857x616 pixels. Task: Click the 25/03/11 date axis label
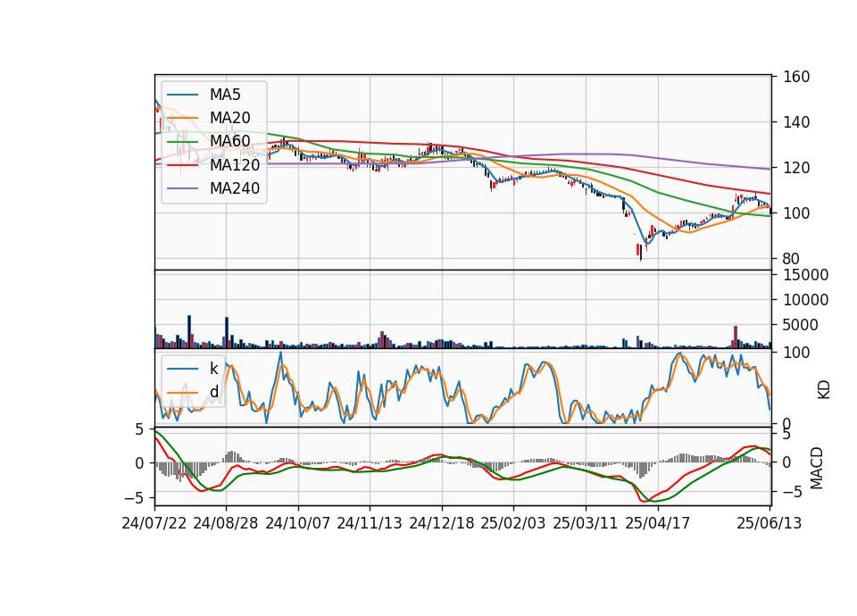[x=586, y=523]
